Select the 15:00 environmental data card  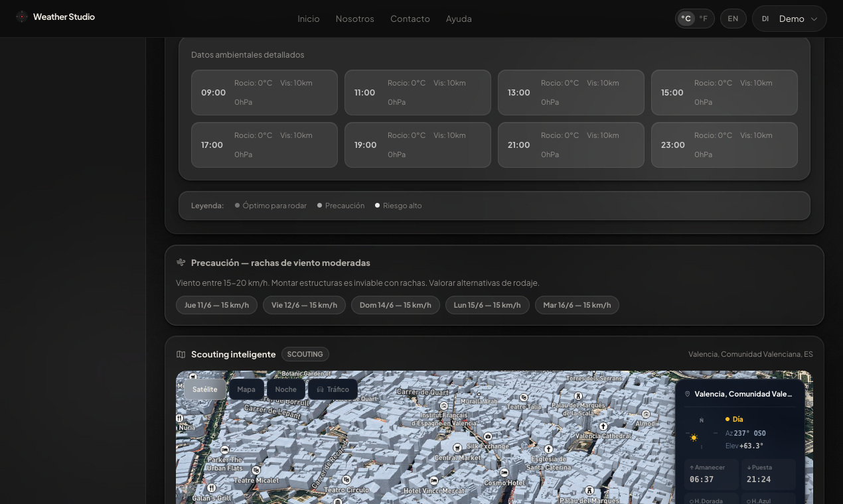click(724, 93)
